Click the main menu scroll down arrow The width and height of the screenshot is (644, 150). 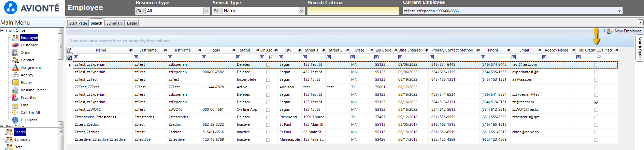tap(61, 124)
